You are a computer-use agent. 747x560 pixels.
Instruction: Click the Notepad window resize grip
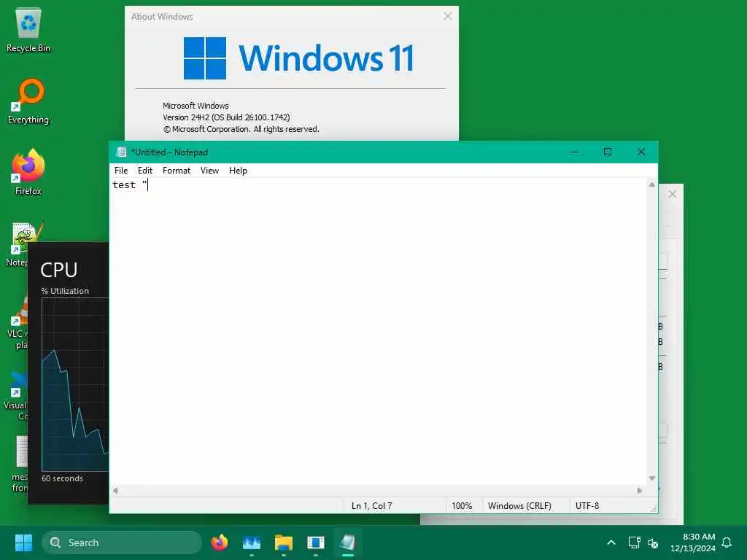click(653, 509)
